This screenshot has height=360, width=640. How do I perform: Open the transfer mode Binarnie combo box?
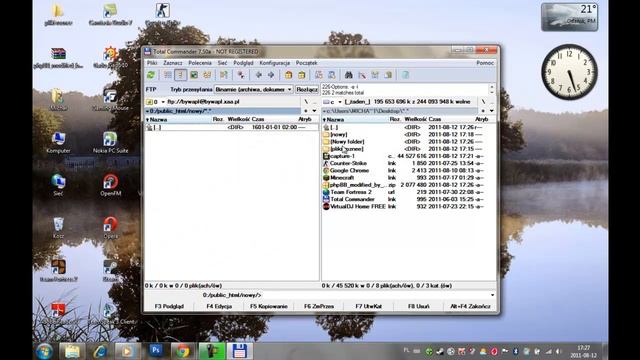(253, 89)
